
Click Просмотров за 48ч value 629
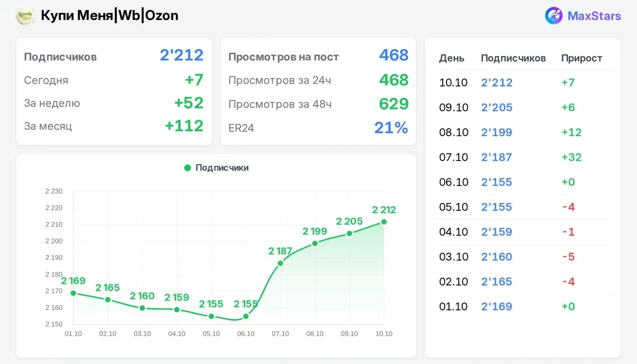(394, 104)
